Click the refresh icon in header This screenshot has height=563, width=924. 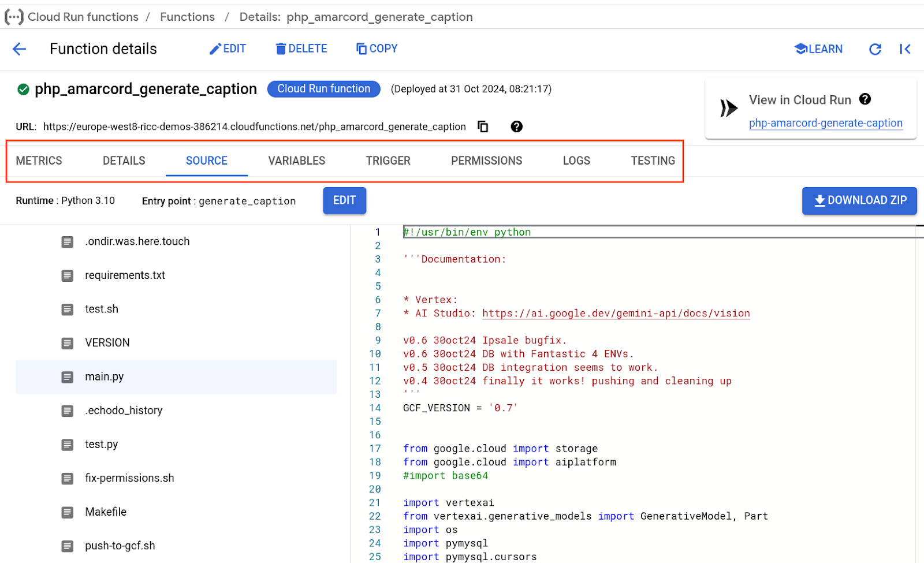tap(875, 49)
